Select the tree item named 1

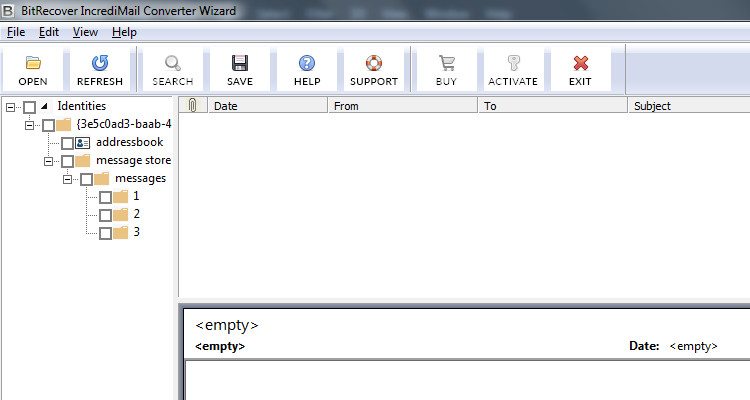(136, 196)
